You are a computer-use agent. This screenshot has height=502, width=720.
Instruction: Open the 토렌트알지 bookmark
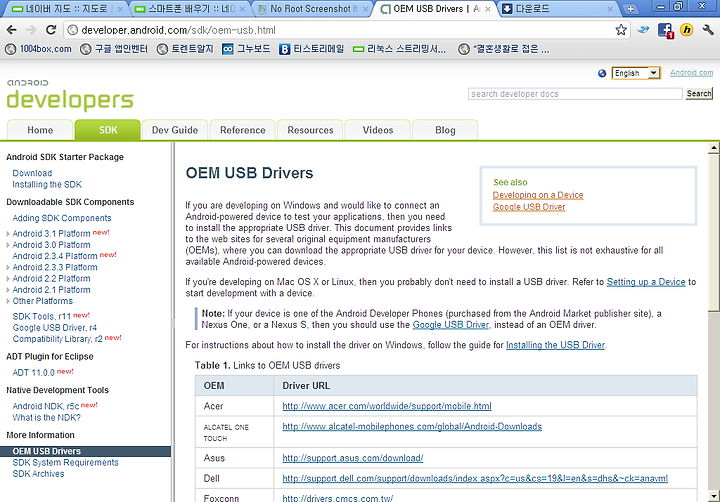(186, 49)
